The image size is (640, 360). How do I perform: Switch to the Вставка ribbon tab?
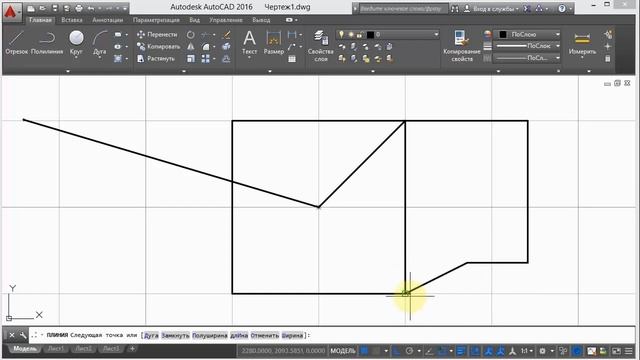72,20
